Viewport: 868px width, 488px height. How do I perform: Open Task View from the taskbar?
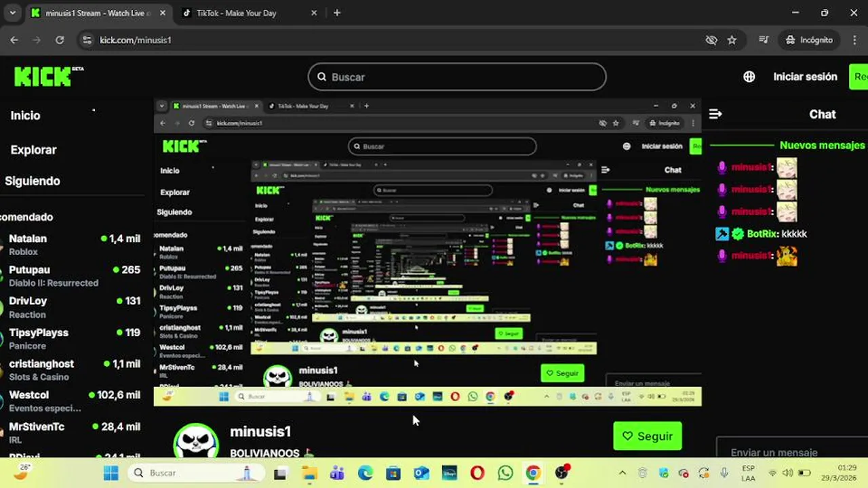point(280,473)
